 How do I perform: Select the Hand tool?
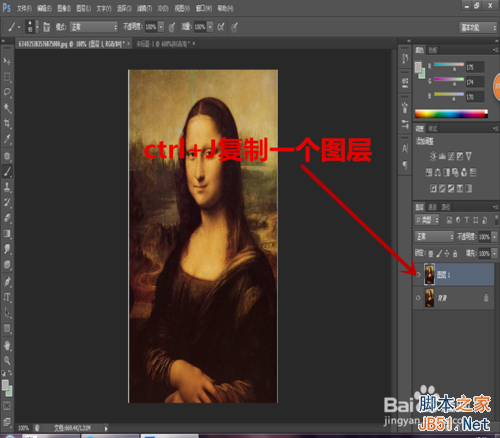7,345
